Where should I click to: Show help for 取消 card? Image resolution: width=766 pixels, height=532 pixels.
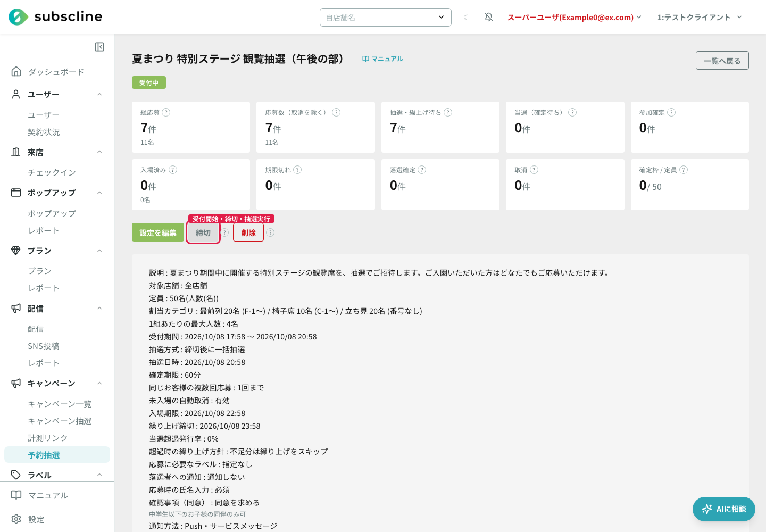click(x=534, y=170)
